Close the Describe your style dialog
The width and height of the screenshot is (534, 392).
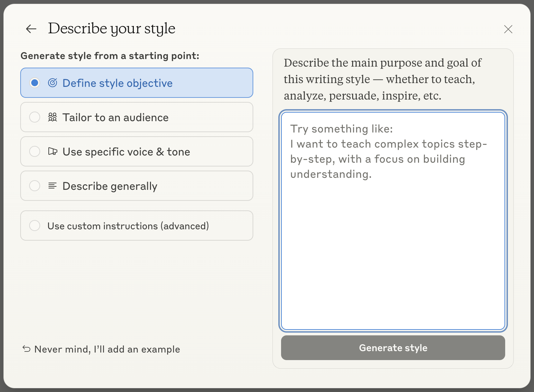(x=508, y=29)
